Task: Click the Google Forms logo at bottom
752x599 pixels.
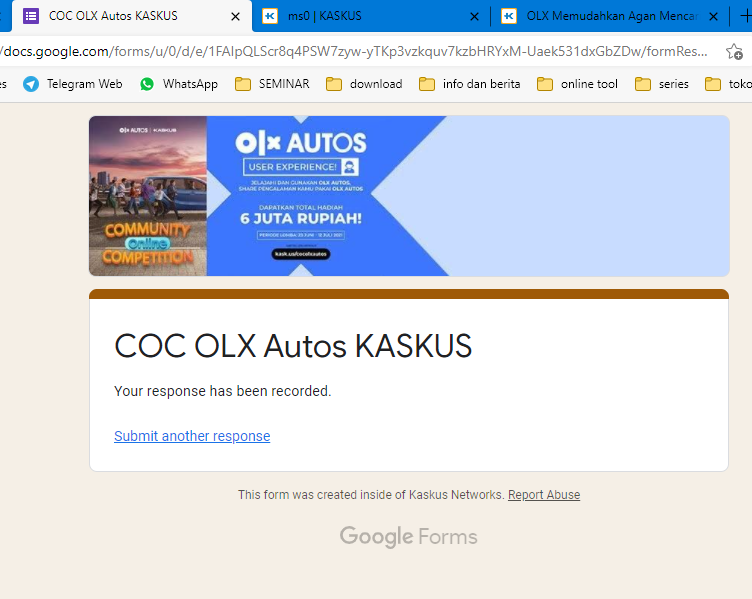Action: point(409,536)
